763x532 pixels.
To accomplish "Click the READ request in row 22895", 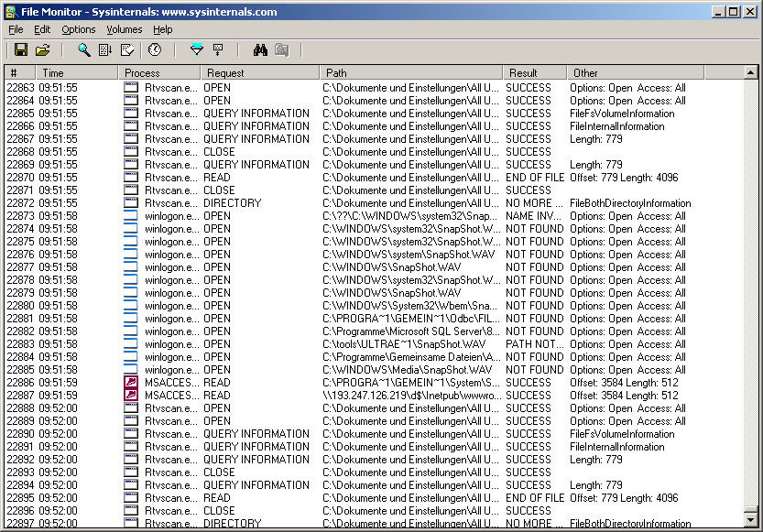I will 216,498.
